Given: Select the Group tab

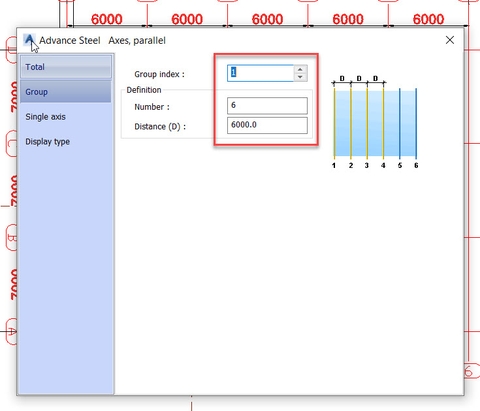Looking at the screenshot, I should coord(66,92).
